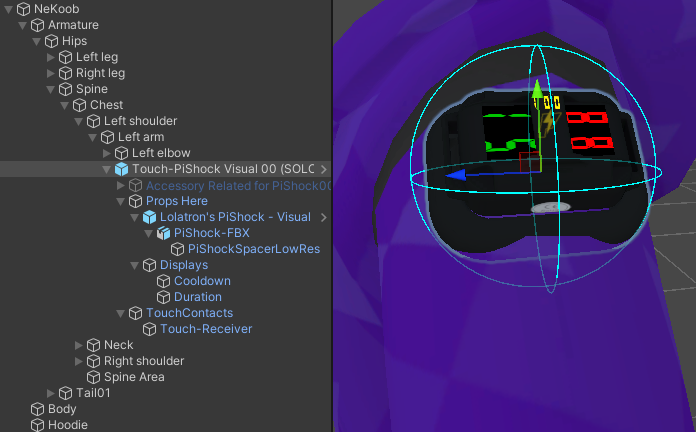Screen dimensions: 696x432
Task: Click the Armature object icon
Action: point(37,25)
